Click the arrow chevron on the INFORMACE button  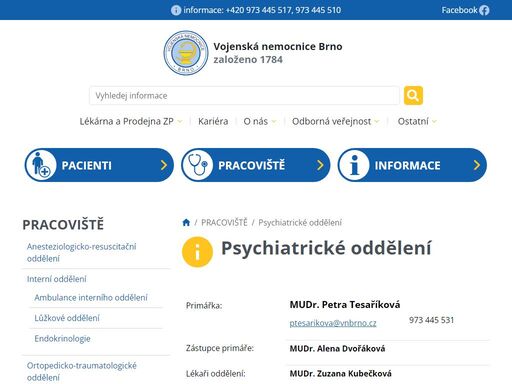[477, 165]
